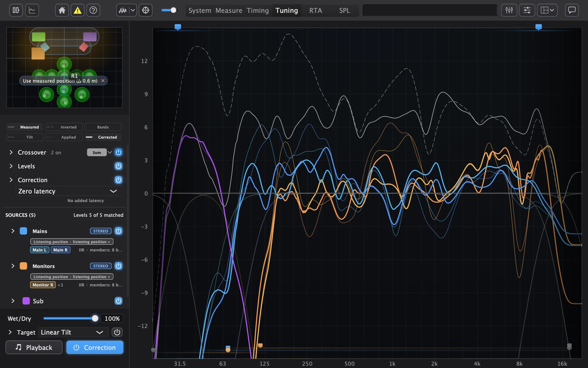Click the waveform signal icon
Viewport: 588px width, 368px height.
[123, 10]
